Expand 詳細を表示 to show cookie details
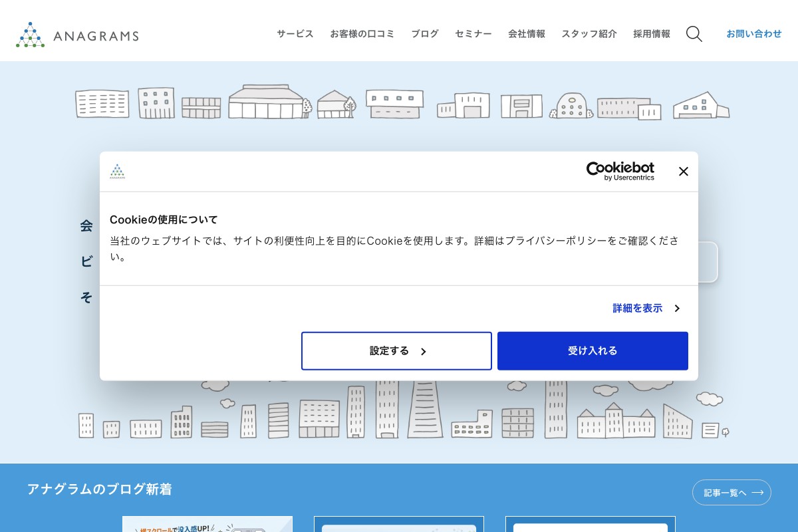 pyautogui.click(x=637, y=308)
